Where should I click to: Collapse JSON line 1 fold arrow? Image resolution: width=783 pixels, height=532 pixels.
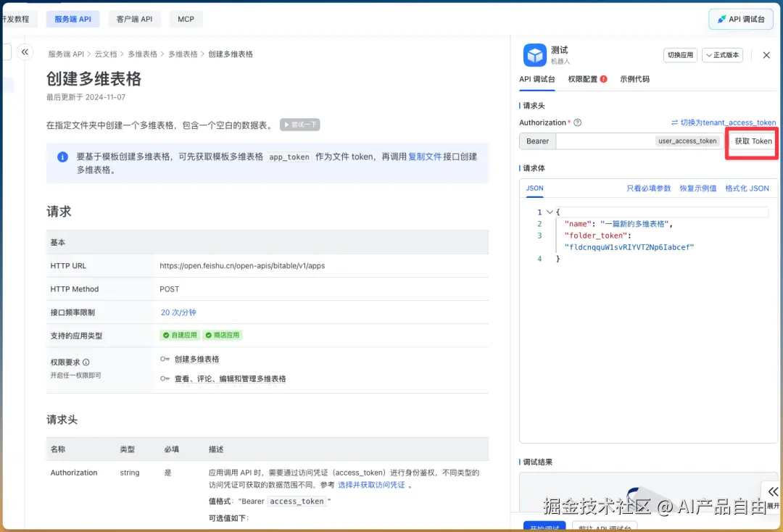click(x=550, y=212)
